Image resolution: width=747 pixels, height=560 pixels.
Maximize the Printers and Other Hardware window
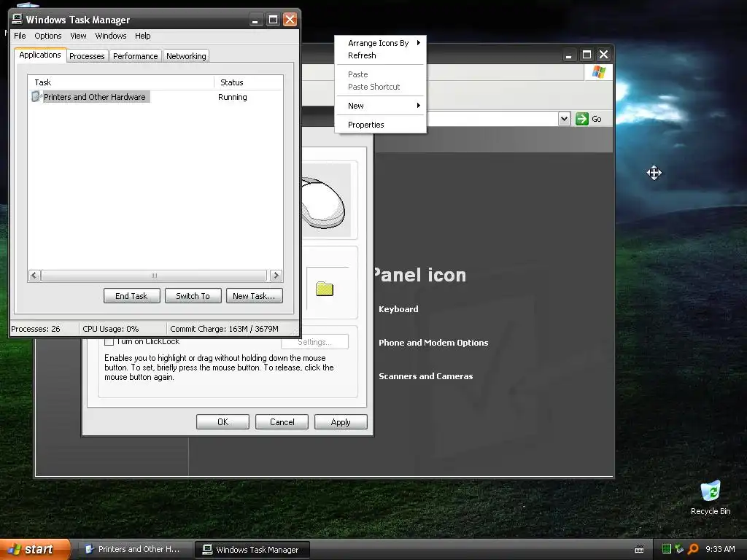[587, 55]
